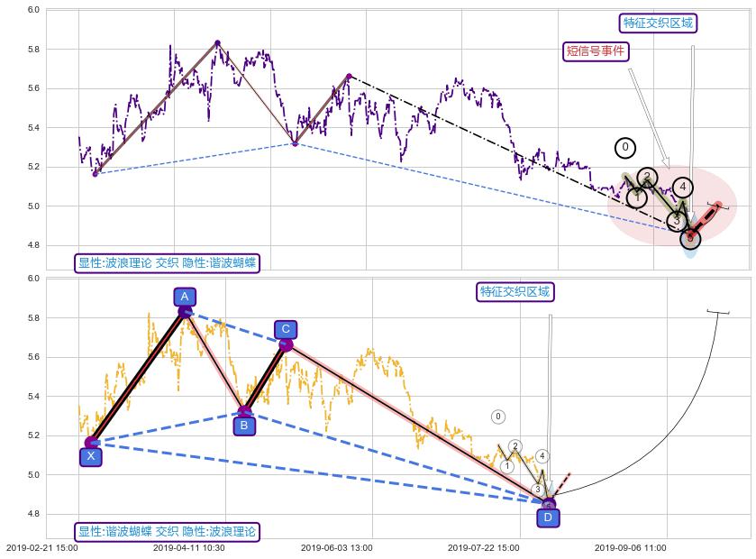Viewport: 756px width, 559px height.
Task: Click the point B label box
Action: (x=244, y=426)
